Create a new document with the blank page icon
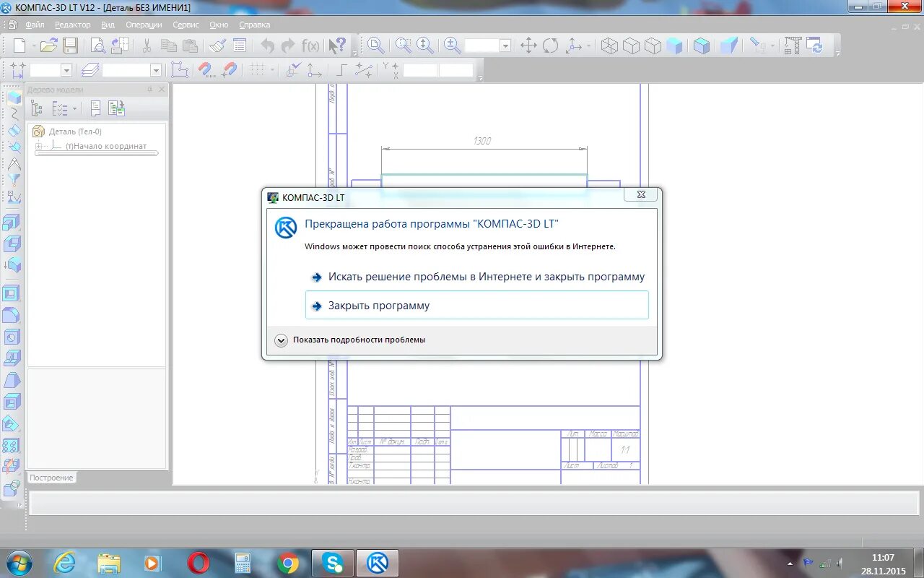924x578 pixels. click(x=19, y=46)
